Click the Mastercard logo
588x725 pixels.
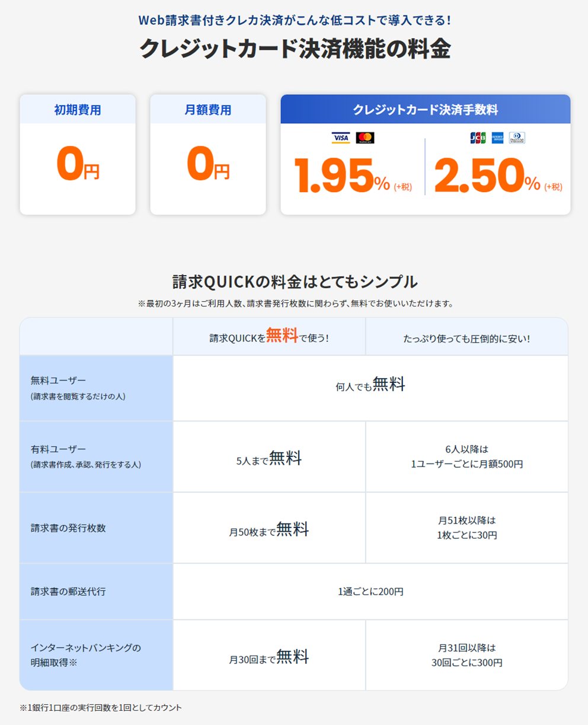(365, 138)
